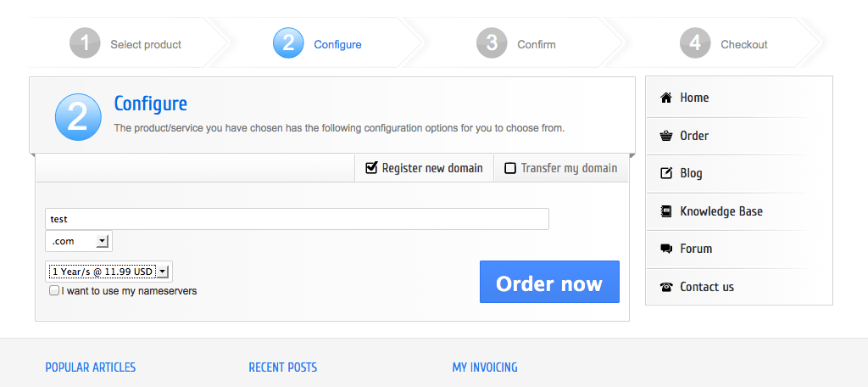Click the Order basket icon

(665, 136)
